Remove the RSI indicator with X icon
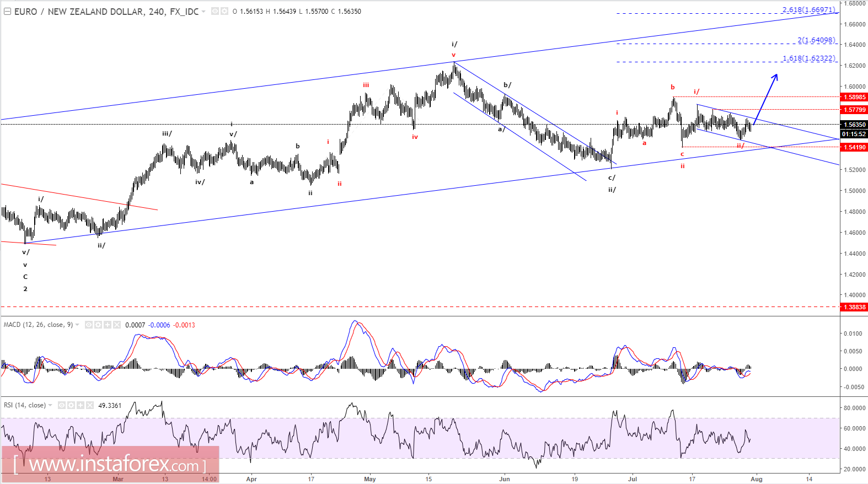 [90, 405]
